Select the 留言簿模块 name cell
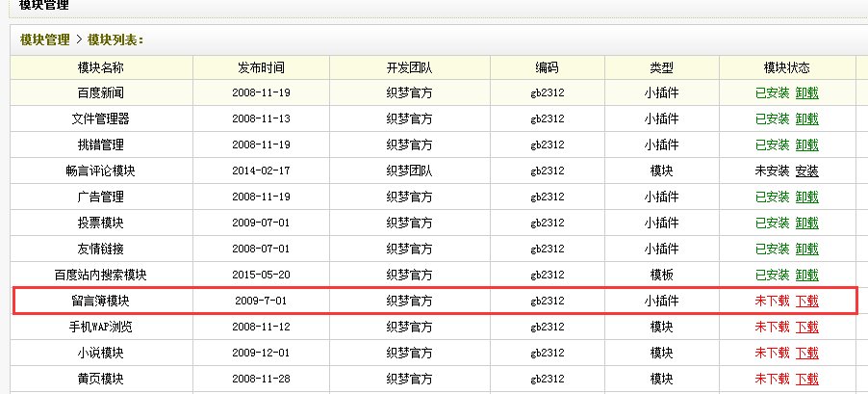The height and width of the screenshot is (394, 868). 100,301
